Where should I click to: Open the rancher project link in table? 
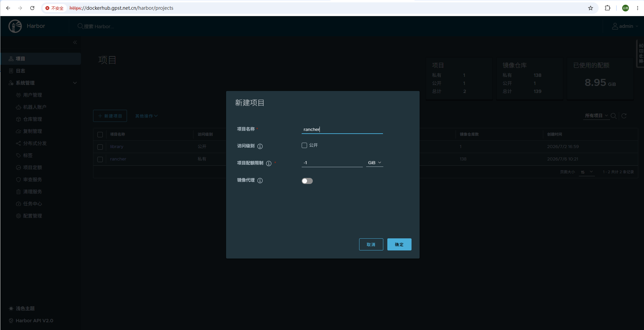point(118,159)
